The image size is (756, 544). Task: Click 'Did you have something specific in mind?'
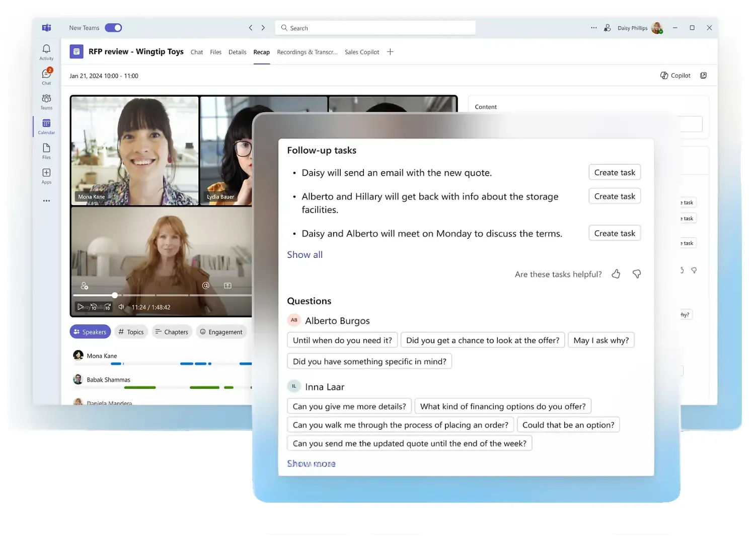pyautogui.click(x=369, y=361)
